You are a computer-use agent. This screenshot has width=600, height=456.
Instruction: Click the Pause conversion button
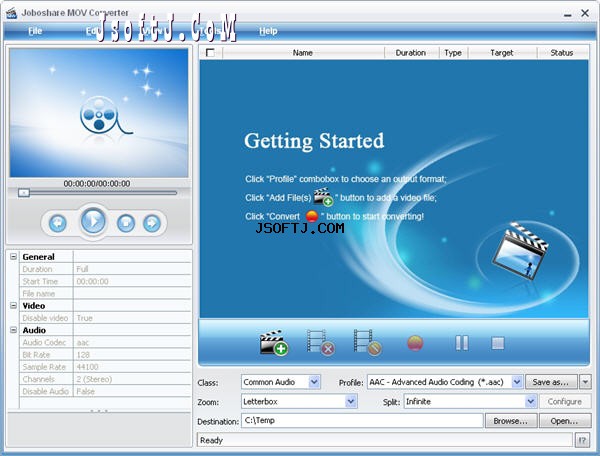point(462,343)
